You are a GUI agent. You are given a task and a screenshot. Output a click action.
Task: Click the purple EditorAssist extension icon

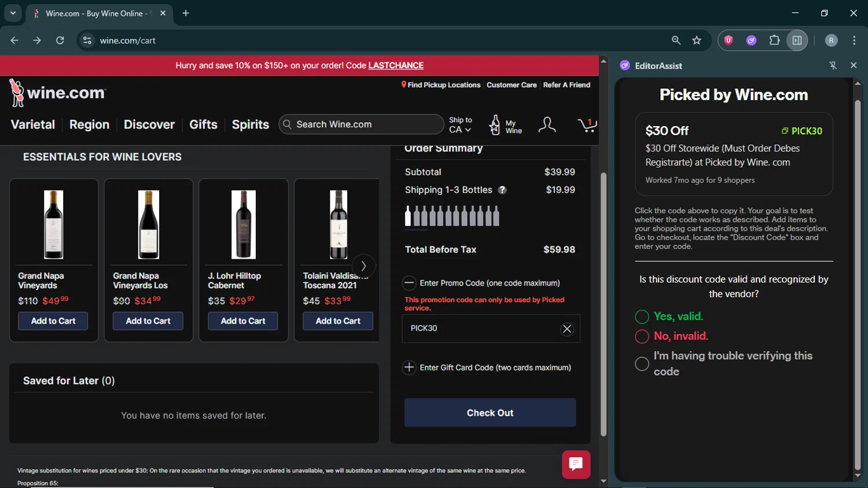(751, 41)
